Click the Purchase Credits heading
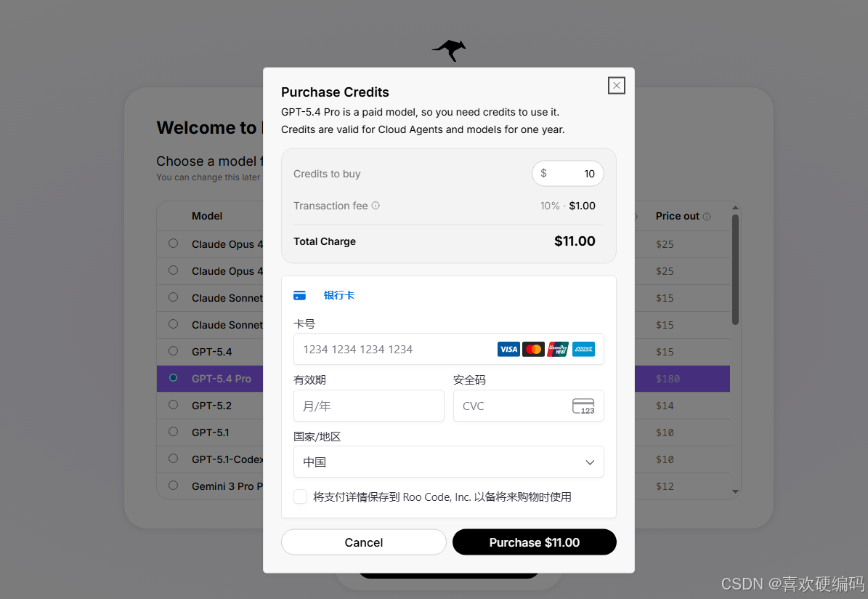Image resolution: width=868 pixels, height=599 pixels. 335,92
